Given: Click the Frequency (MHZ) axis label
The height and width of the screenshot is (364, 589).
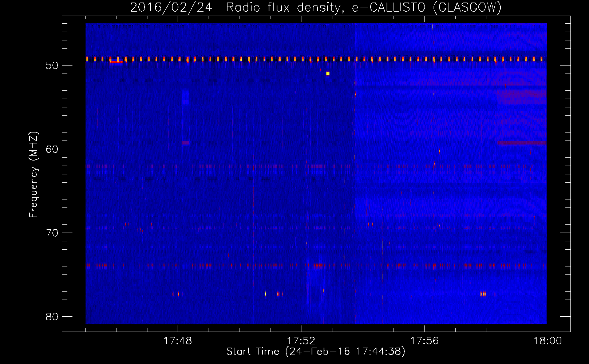Looking at the screenshot, I should (33, 175).
